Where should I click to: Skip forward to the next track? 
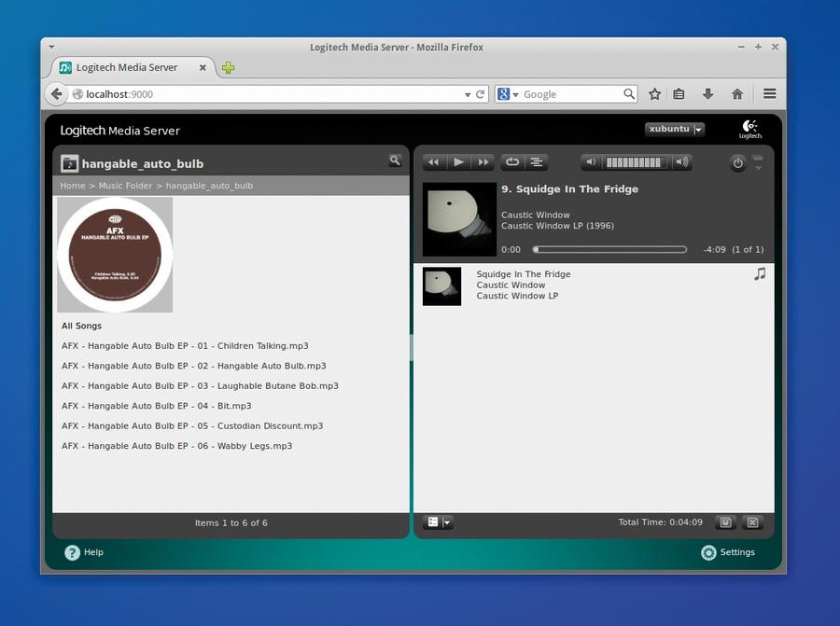483,162
